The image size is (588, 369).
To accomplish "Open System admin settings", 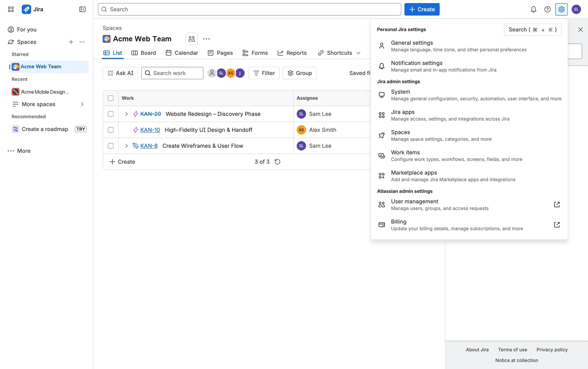I will (x=469, y=95).
